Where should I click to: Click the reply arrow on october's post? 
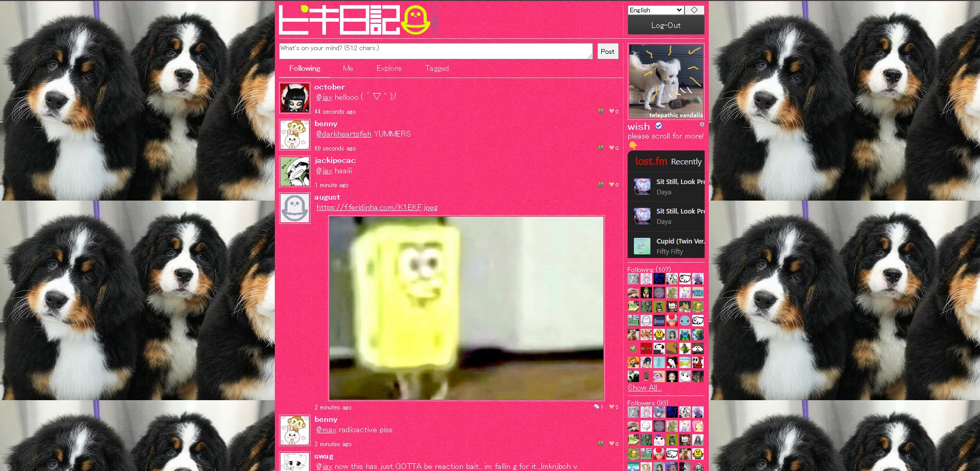click(600, 111)
